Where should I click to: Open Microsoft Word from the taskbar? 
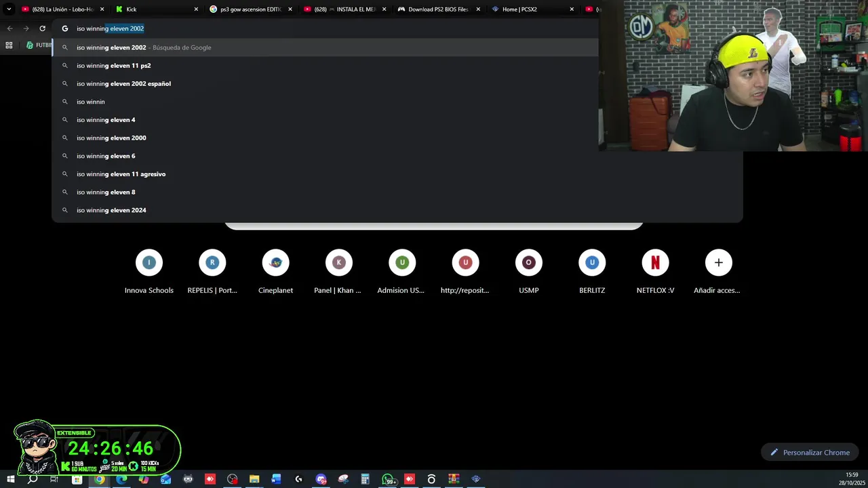[x=276, y=479]
